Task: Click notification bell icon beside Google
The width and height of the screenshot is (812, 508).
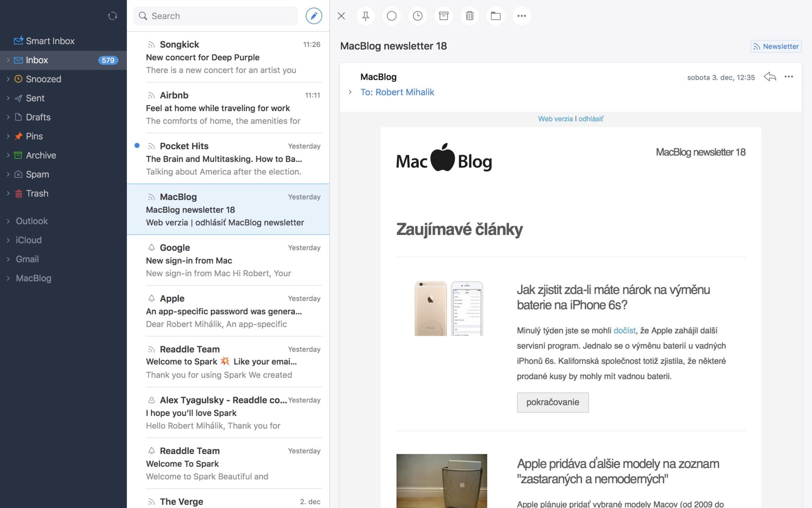Action: coord(151,248)
